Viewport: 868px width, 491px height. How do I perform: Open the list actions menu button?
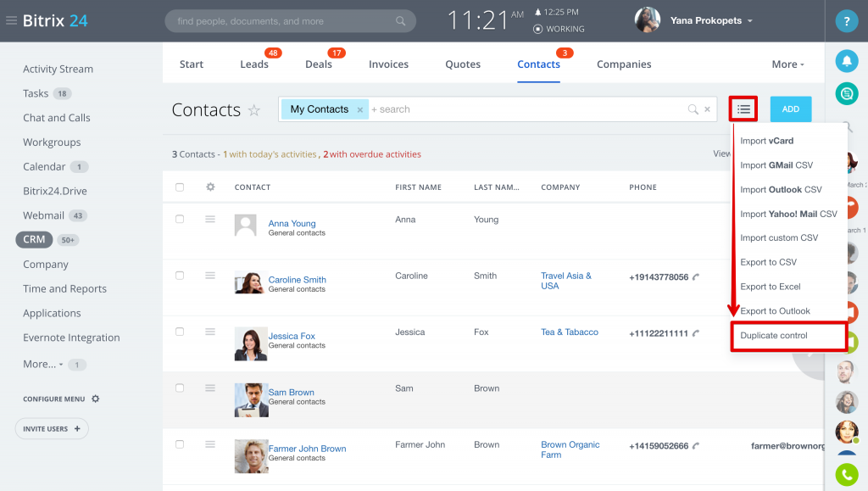coord(743,109)
